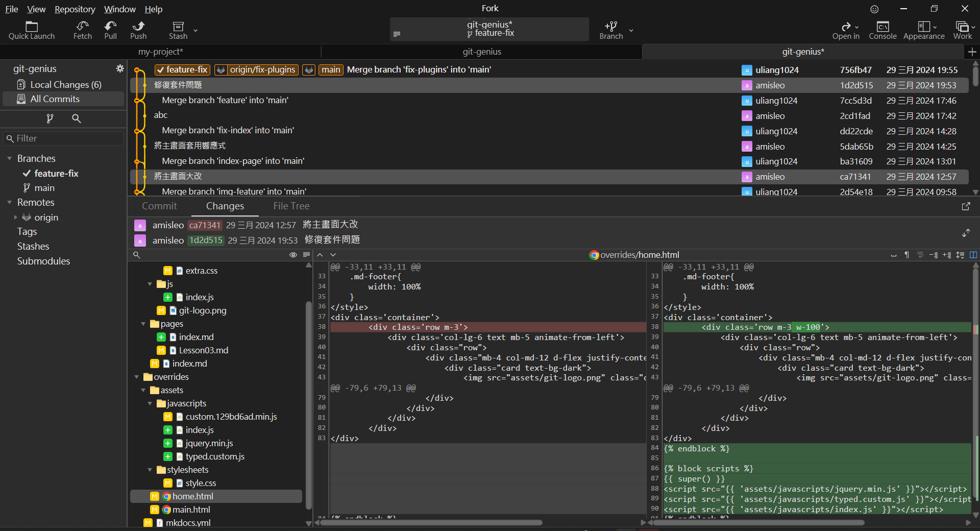This screenshot has width=980, height=531.
Task: Click the sidebar search magnifier icon
Action: point(77,118)
